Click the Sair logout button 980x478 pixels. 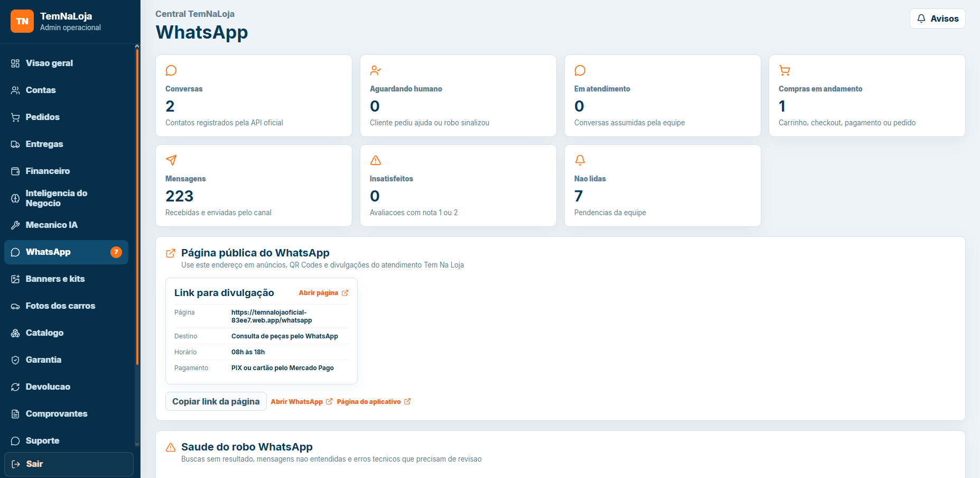point(69,464)
